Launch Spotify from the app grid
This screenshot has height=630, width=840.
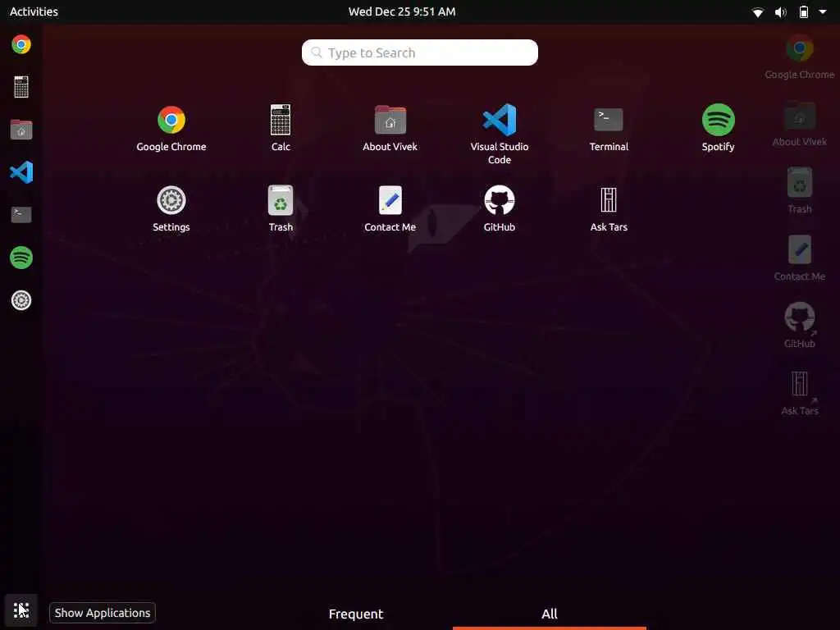coord(718,128)
